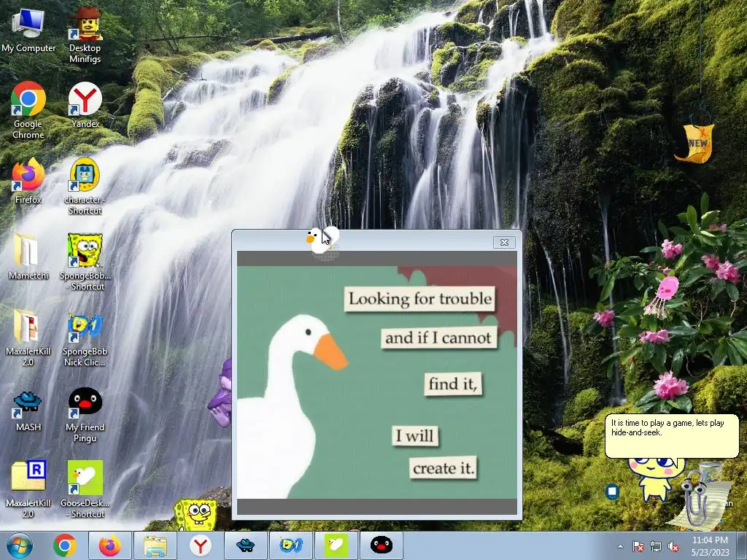Open the clock showing 11:04 PM
Image resolution: width=747 pixels, height=560 pixels.
pos(710,546)
